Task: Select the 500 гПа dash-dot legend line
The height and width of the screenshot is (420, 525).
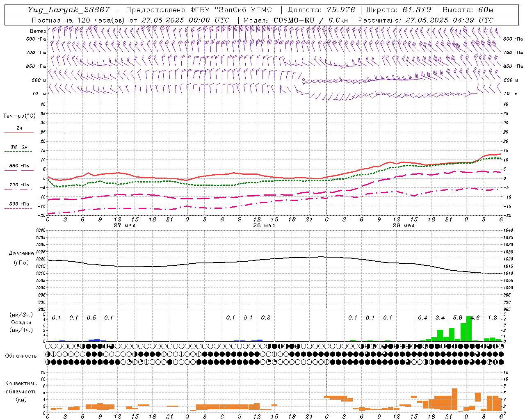Action: pos(18,208)
